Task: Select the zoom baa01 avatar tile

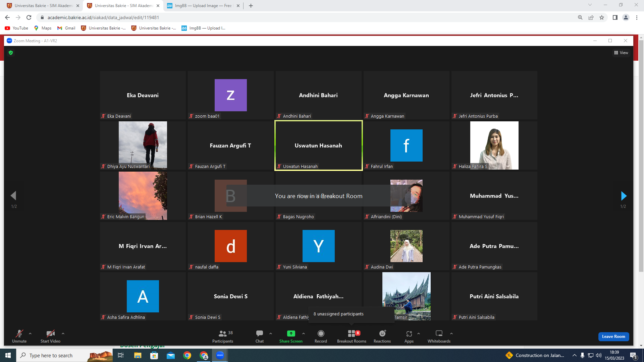Action: click(231, 95)
